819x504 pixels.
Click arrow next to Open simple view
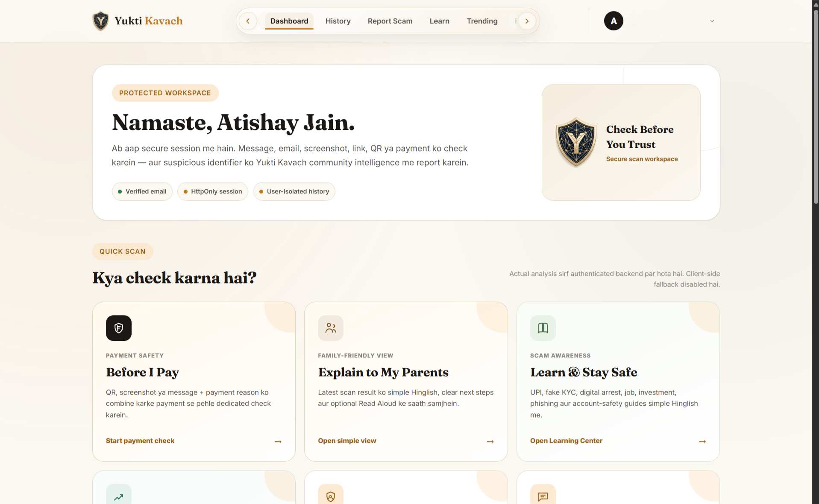coord(490,442)
